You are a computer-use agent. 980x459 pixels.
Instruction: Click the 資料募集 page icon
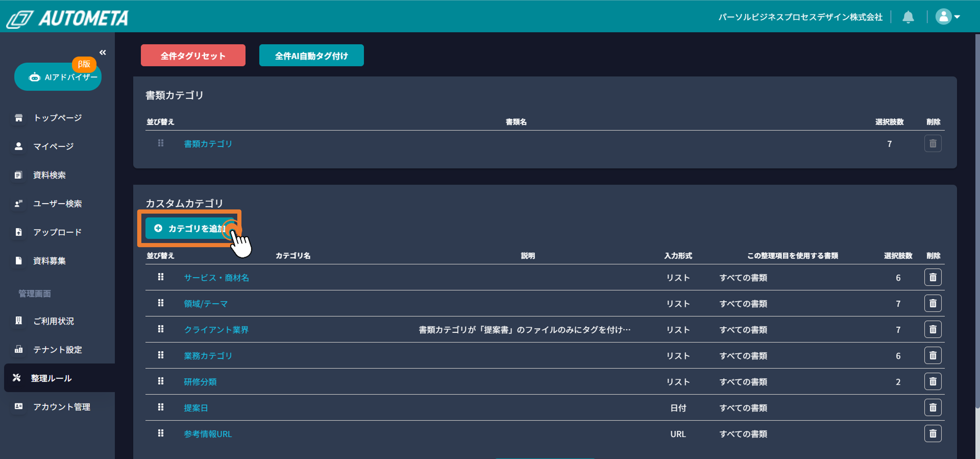[x=18, y=261]
